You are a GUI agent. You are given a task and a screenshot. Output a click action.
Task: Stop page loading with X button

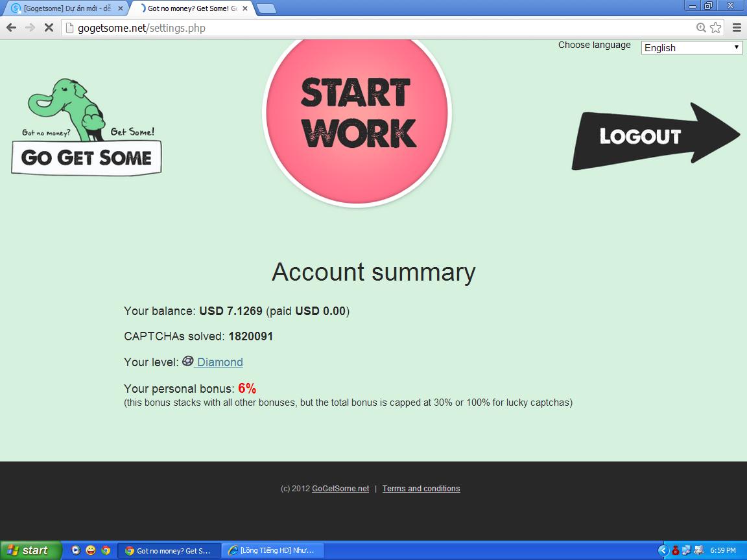(49, 28)
